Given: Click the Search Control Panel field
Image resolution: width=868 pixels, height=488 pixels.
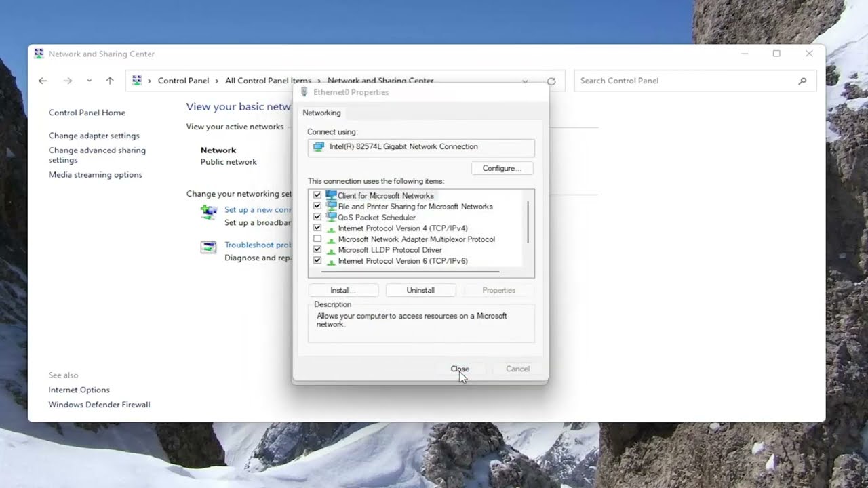Looking at the screenshot, I should (695, 81).
